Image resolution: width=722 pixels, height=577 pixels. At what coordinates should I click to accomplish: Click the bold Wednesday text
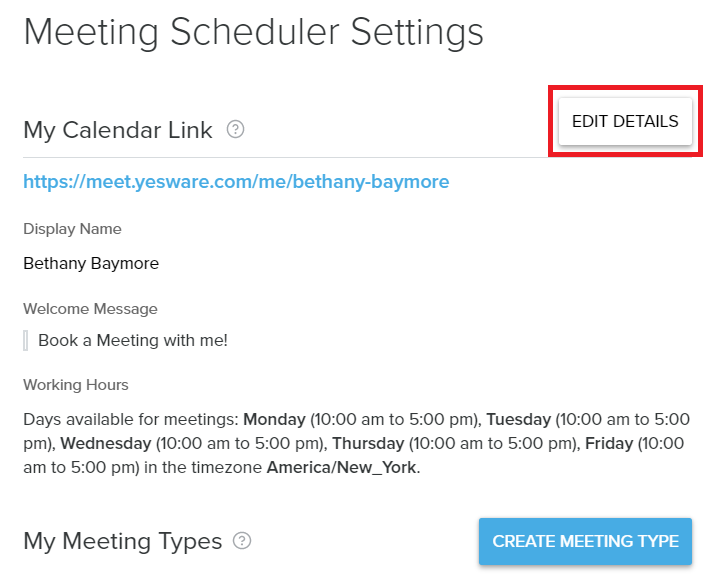(x=106, y=443)
